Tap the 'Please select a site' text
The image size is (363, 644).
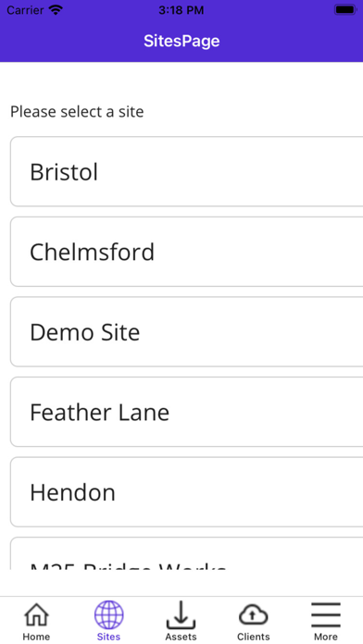(x=77, y=112)
